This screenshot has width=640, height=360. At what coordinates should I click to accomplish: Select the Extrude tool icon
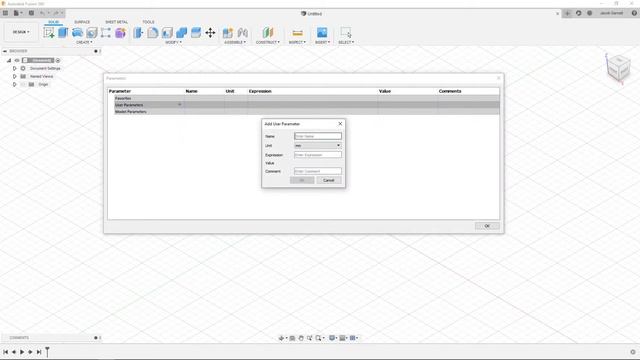tap(63, 33)
